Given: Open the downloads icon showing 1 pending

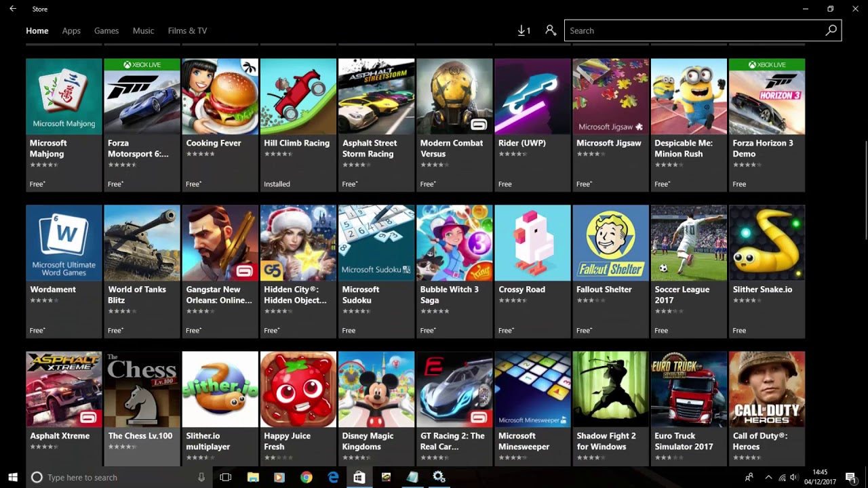Looking at the screenshot, I should [523, 30].
